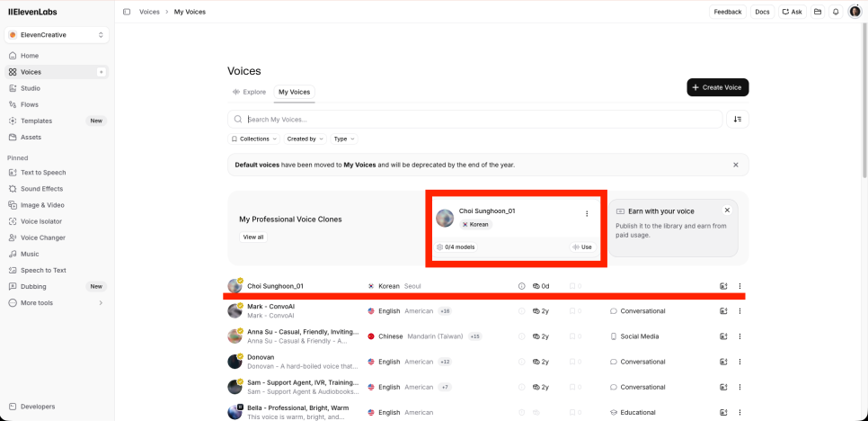Expand +16 accents on Mark - ConvoAI
868x421 pixels.
[x=445, y=311]
